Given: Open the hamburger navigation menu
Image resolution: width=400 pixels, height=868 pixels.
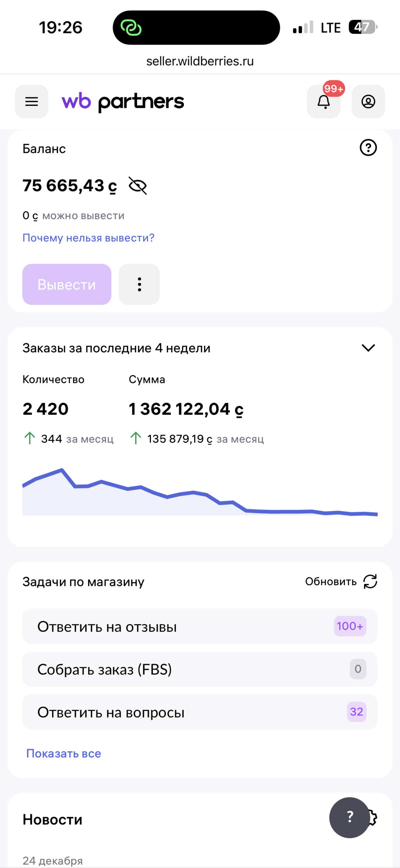Looking at the screenshot, I should [31, 101].
